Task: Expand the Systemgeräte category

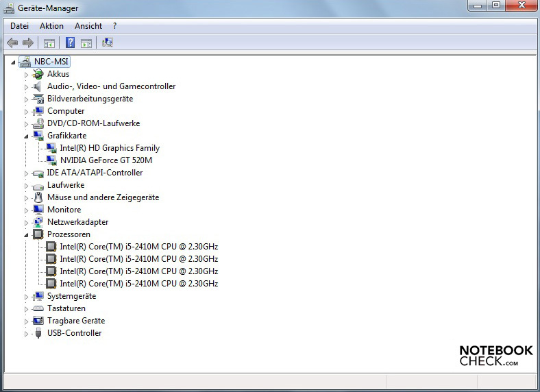Action: 26,297
